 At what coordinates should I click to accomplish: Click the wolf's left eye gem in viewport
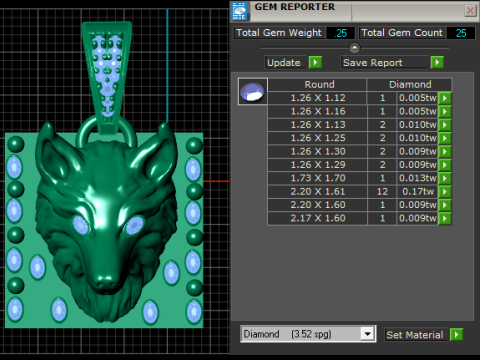[80, 225]
